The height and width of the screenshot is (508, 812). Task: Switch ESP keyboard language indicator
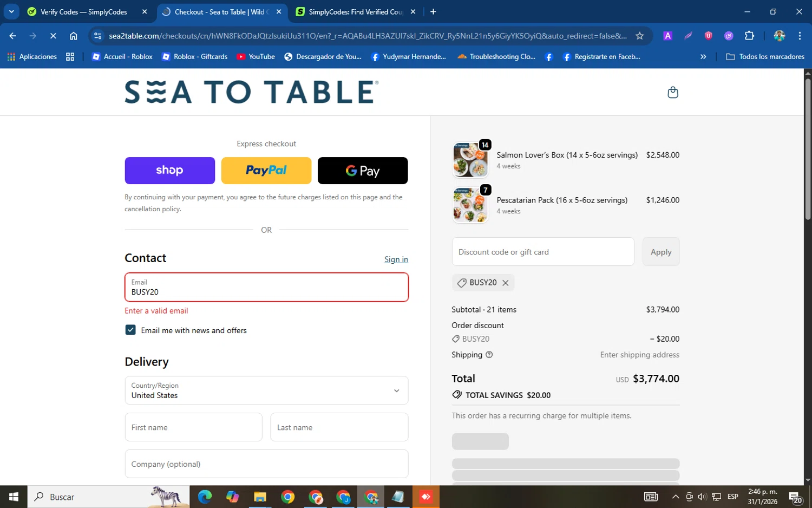[x=733, y=497]
